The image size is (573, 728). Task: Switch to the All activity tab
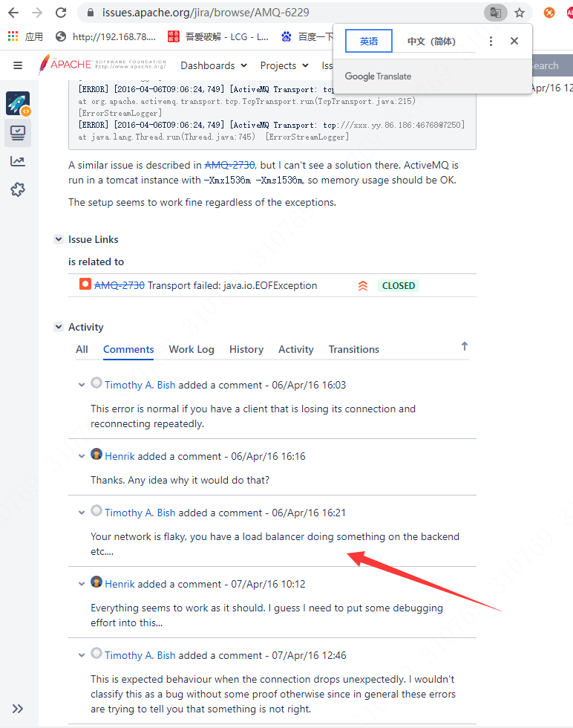coord(82,349)
